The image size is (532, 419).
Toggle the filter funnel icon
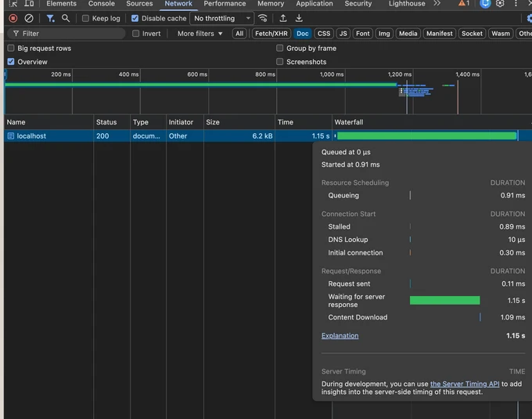pyautogui.click(x=50, y=18)
